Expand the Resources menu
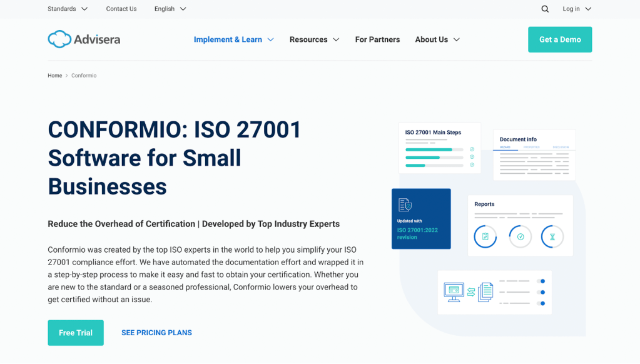Image resolution: width=640 pixels, height=364 pixels. pos(314,39)
